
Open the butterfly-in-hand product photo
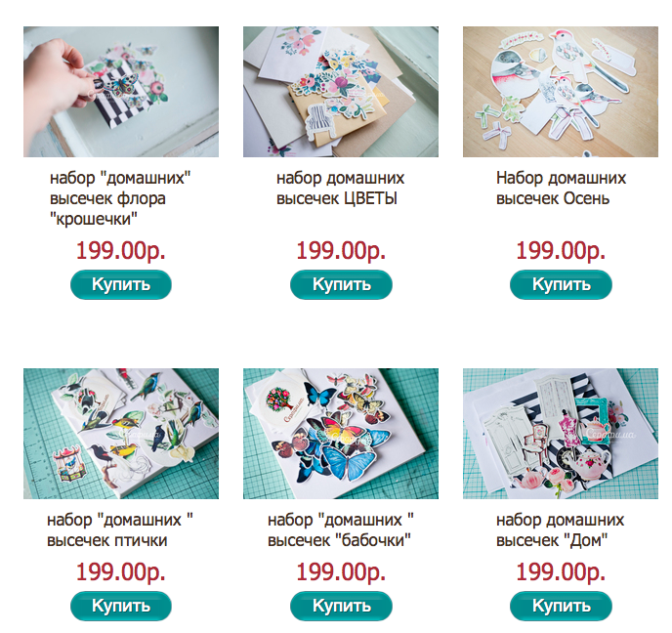[121, 92]
